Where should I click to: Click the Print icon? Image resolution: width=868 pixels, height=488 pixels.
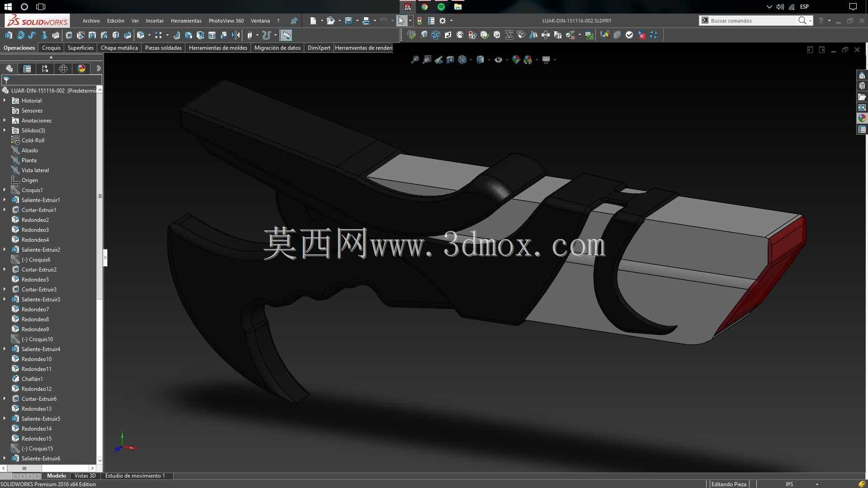pos(366,21)
